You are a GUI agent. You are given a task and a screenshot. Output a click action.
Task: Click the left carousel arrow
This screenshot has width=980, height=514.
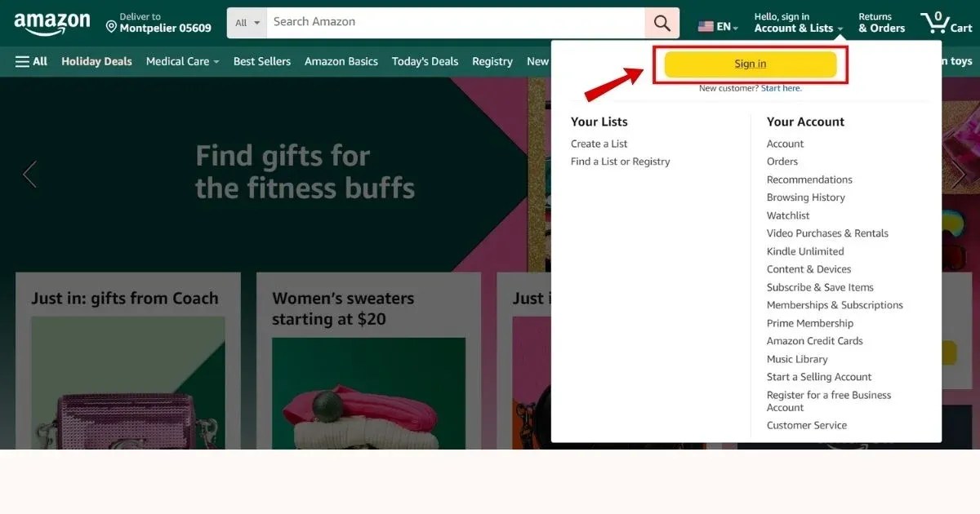[29, 174]
